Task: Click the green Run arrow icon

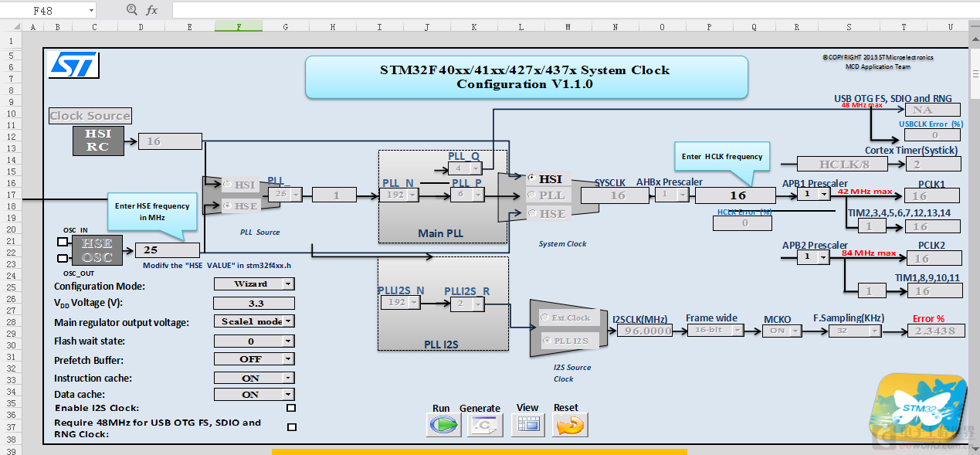Action: click(444, 424)
